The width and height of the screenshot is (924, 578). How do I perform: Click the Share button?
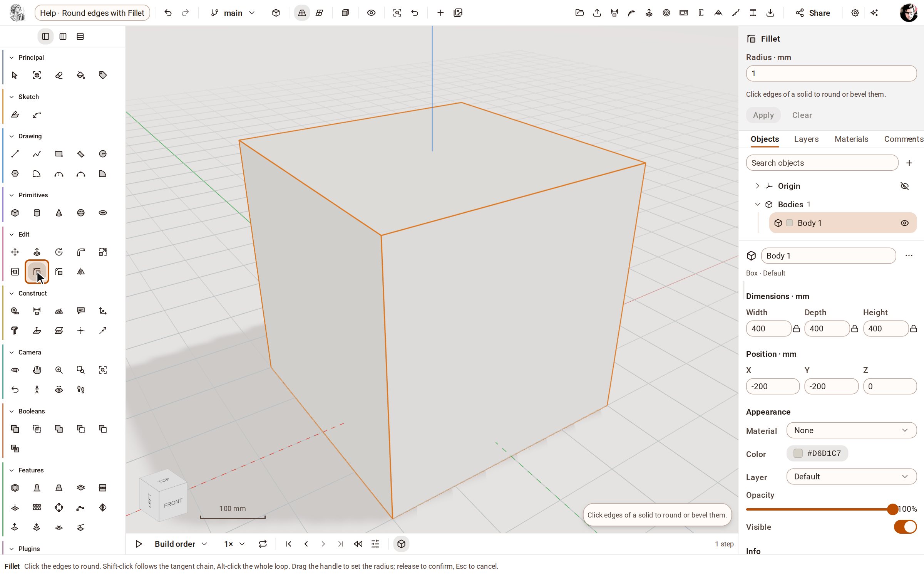point(813,13)
